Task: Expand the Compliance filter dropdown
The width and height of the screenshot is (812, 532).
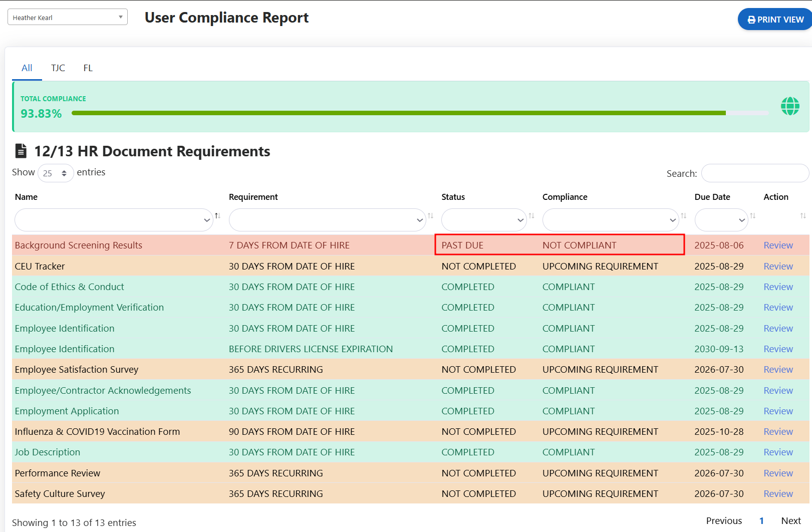Action: coord(610,220)
